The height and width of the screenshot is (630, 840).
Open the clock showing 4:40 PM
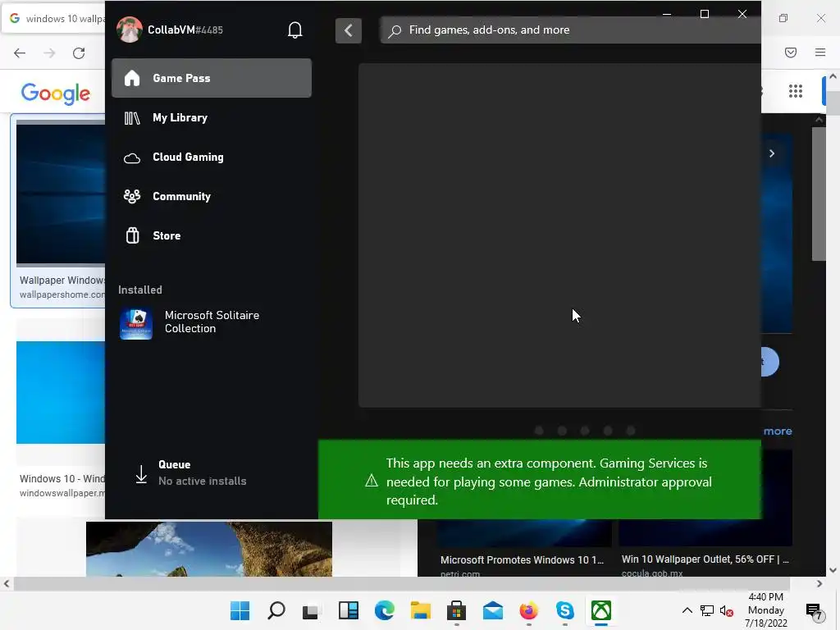click(x=766, y=610)
